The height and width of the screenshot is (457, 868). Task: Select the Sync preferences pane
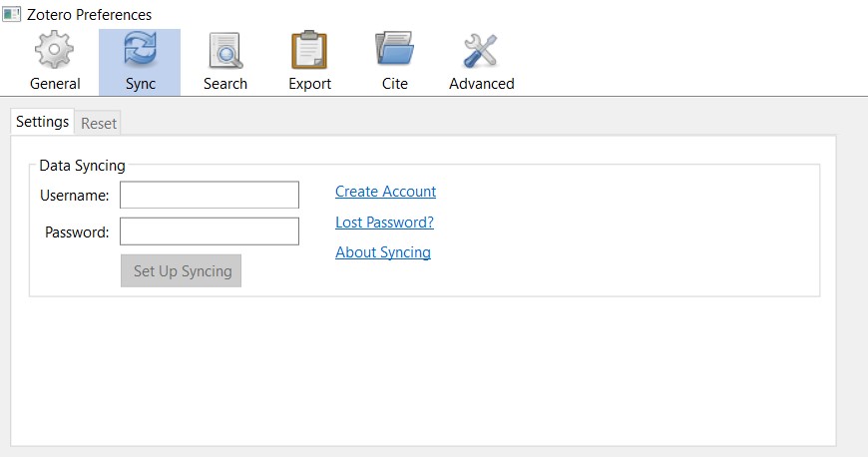[x=140, y=62]
